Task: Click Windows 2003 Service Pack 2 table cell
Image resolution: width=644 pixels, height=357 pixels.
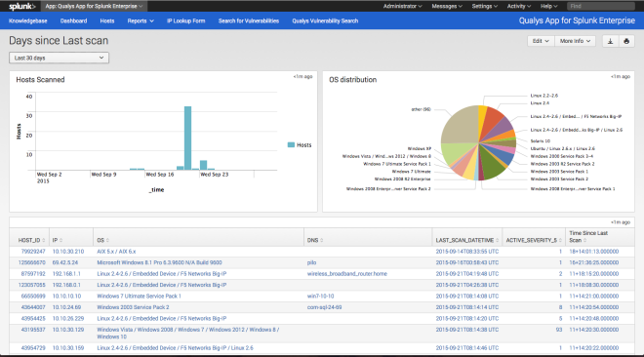Action: click(133, 307)
